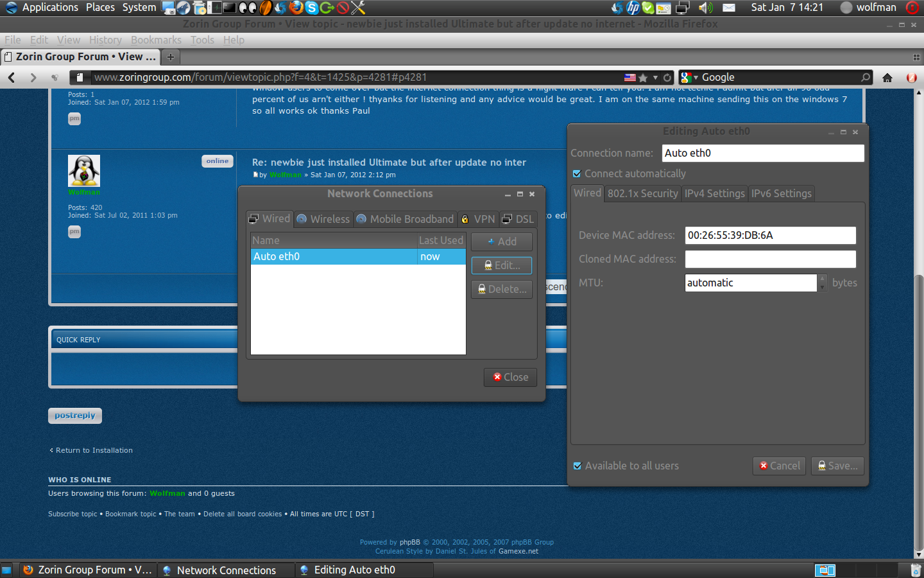
Task: Click the postreply button on forum
Action: tap(75, 416)
